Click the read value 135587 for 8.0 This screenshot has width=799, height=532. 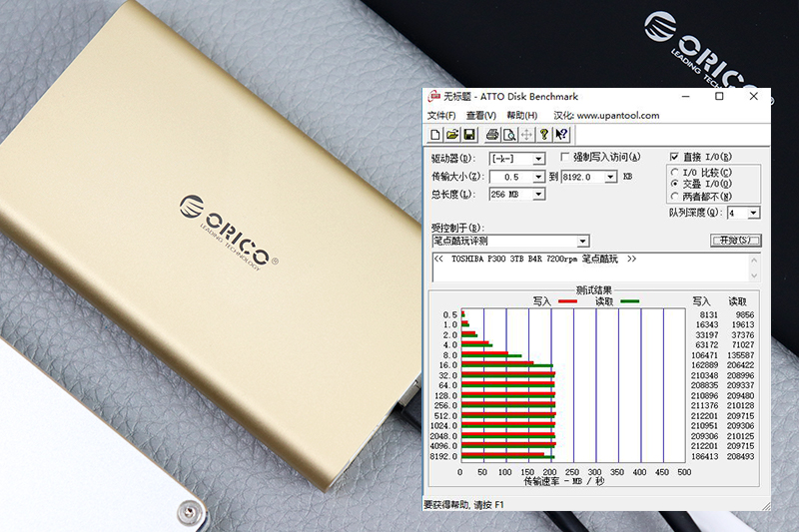tap(740, 355)
